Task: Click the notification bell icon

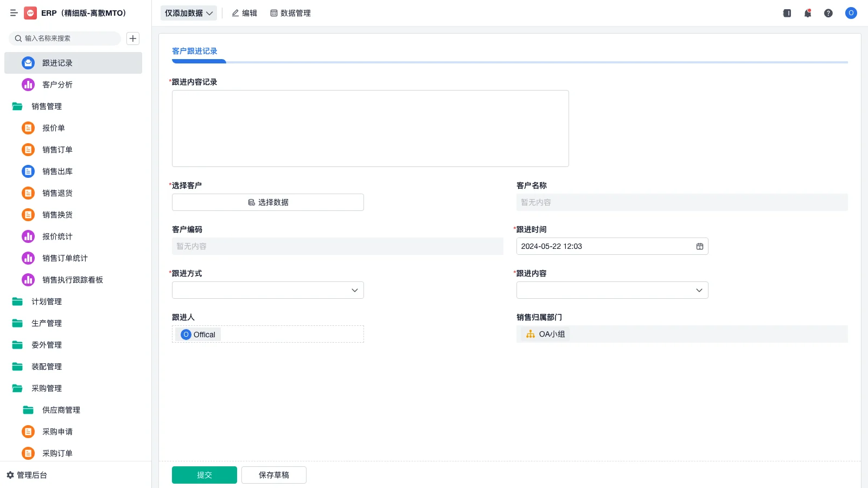Action: [807, 13]
